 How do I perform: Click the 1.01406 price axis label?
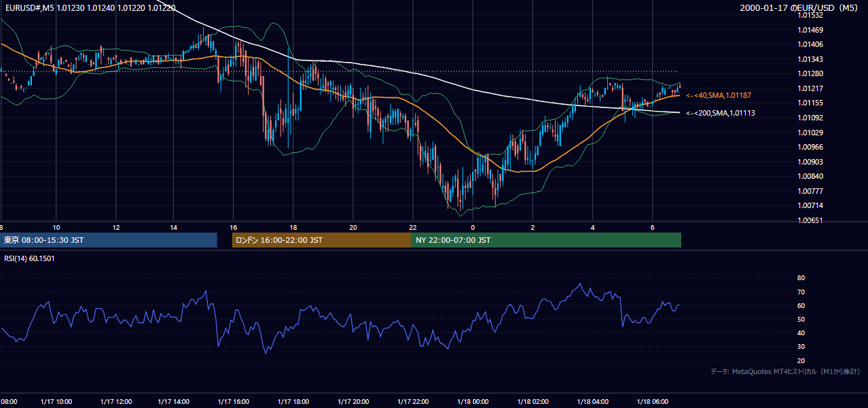tap(810, 45)
